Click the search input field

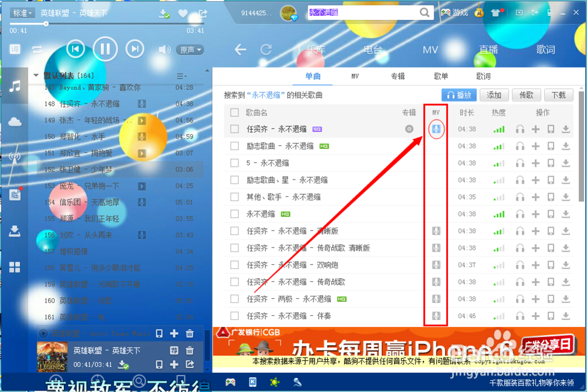364,12
